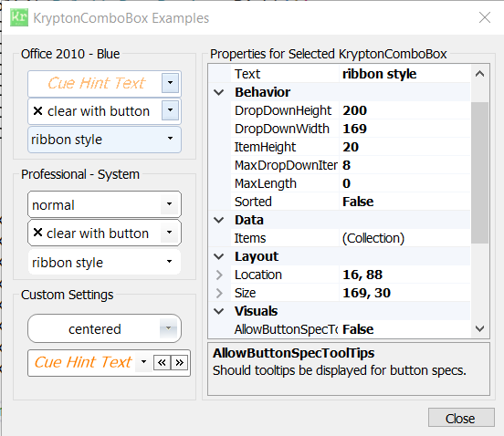The height and width of the screenshot is (436, 504).
Task: Click the 'centered' text field
Action: coord(95,329)
